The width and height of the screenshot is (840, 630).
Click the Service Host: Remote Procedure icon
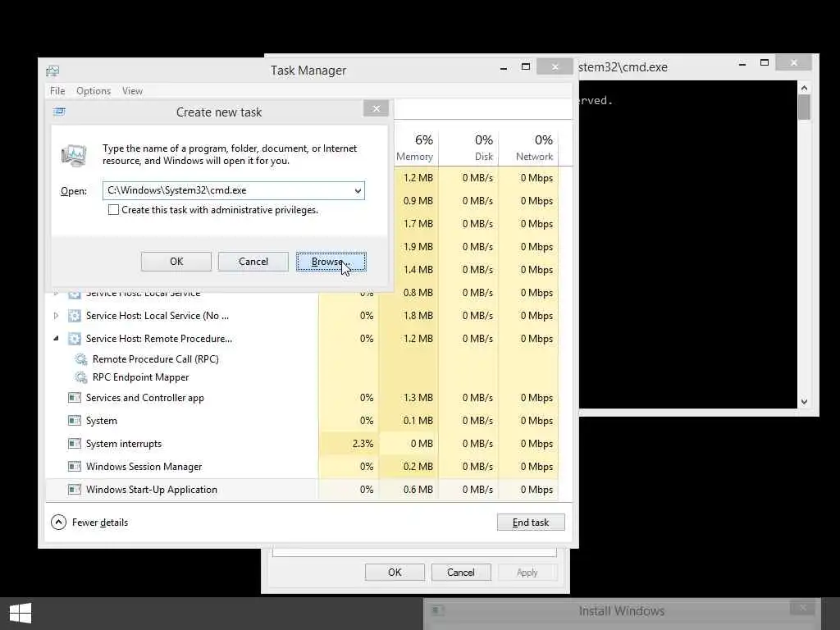(x=75, y=339)
